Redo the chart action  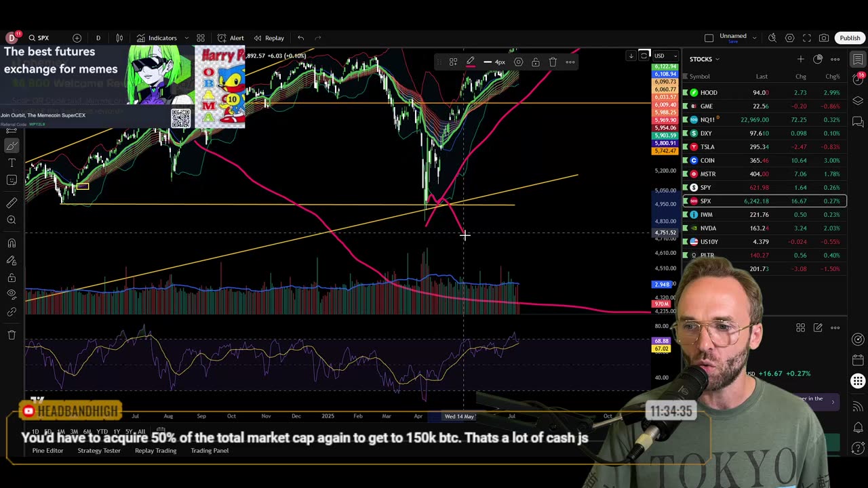tap(318, 38)
